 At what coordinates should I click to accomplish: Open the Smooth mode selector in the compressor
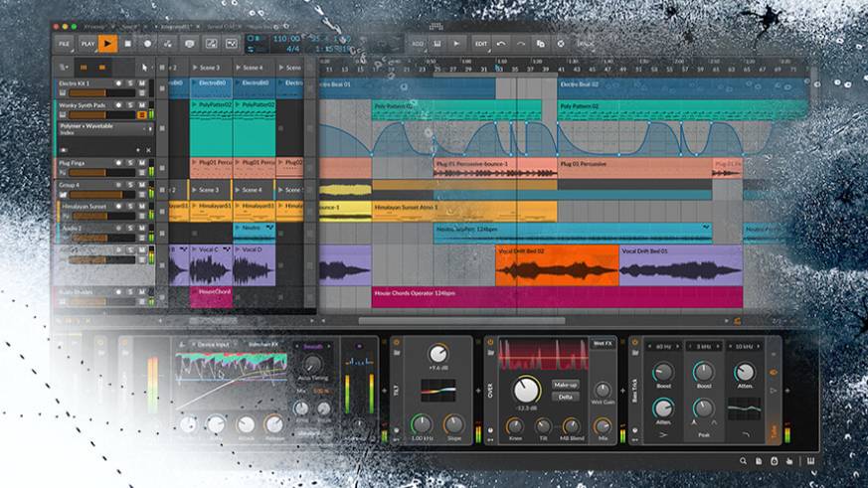313,347
